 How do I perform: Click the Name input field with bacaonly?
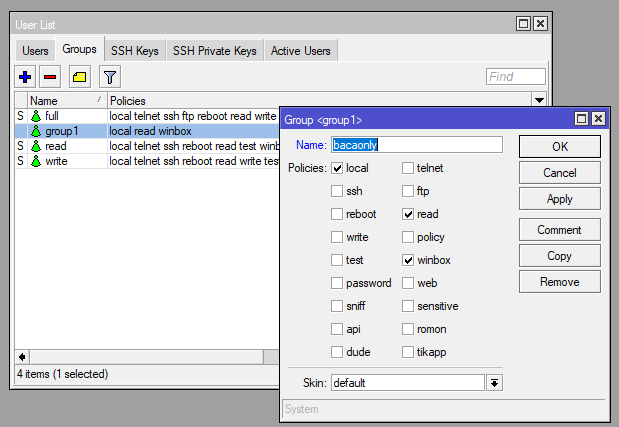[417, 145]
